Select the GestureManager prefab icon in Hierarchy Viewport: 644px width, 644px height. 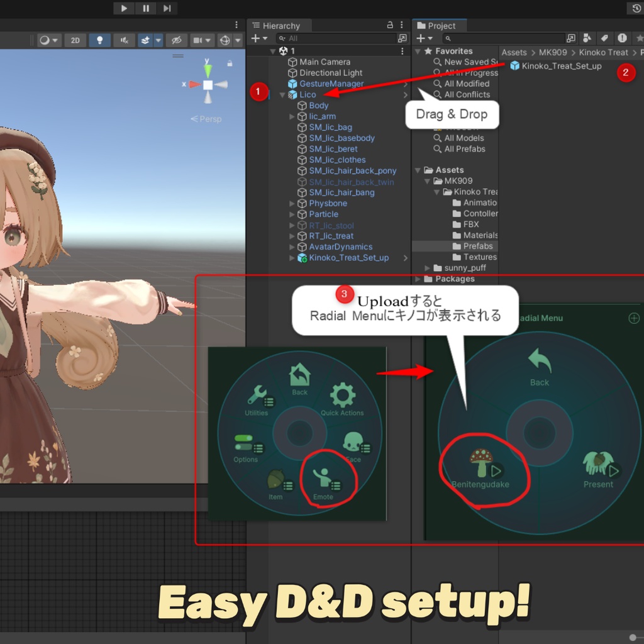point(292,84)
